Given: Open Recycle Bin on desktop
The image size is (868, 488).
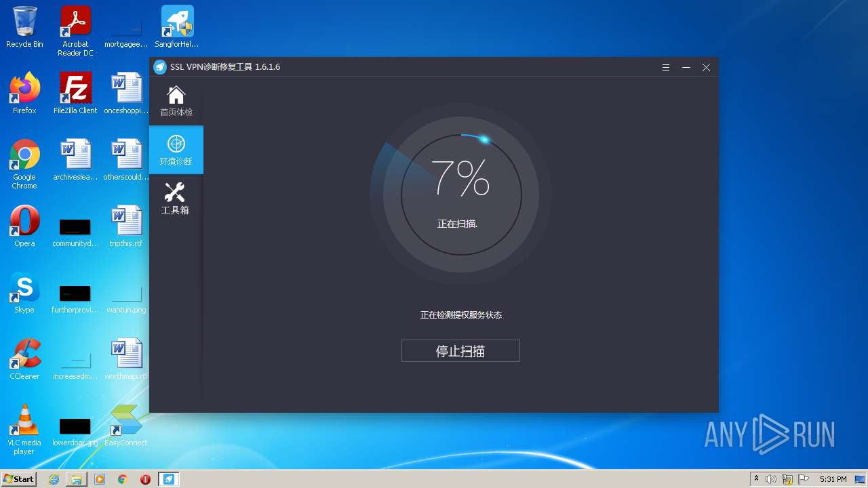Looking at the screenshot, I should pyautogui.click(x=24, y=27).
